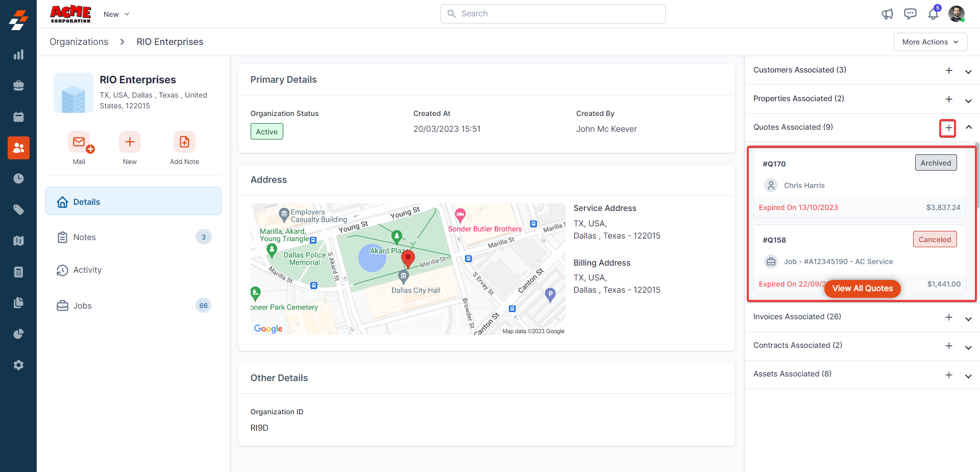
Task: Open the chat messages icon
Action: 910,14
